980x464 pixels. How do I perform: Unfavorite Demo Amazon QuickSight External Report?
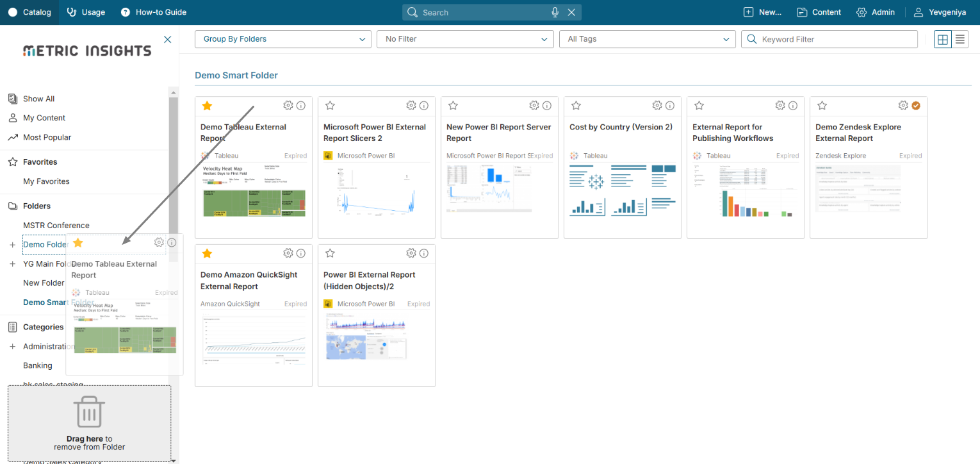(x=207, y=253)
